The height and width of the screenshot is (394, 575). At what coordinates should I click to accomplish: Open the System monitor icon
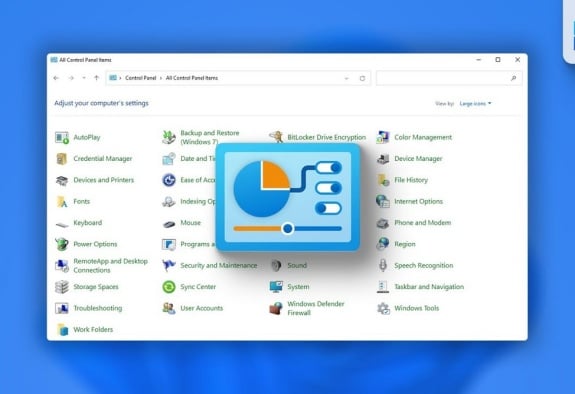pyautogui.click(x=276, y=287)
